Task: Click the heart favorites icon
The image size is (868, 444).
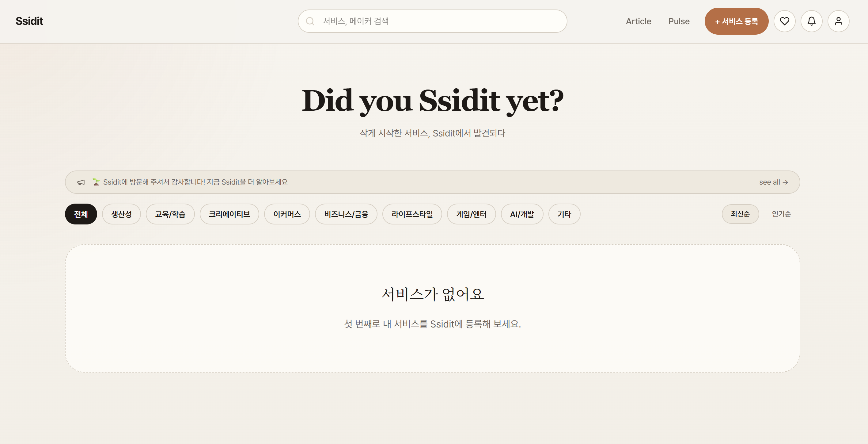Action: (784, 21)
